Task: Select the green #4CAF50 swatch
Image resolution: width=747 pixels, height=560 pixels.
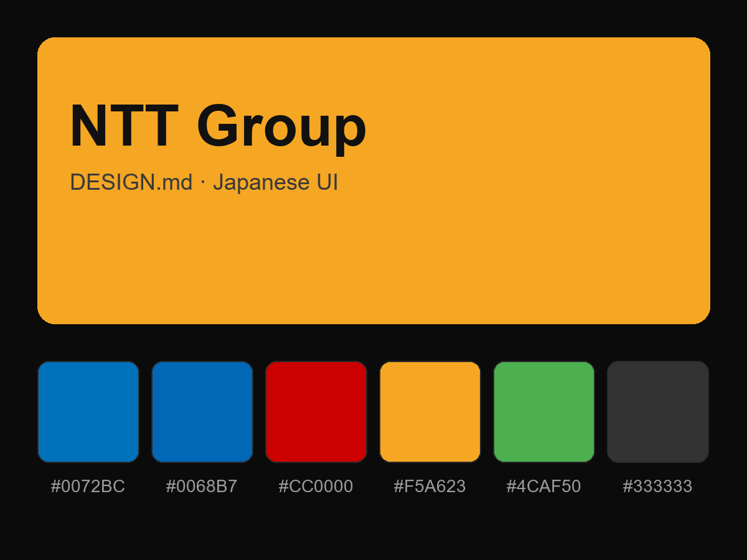Action: click(x=544, y=412)
